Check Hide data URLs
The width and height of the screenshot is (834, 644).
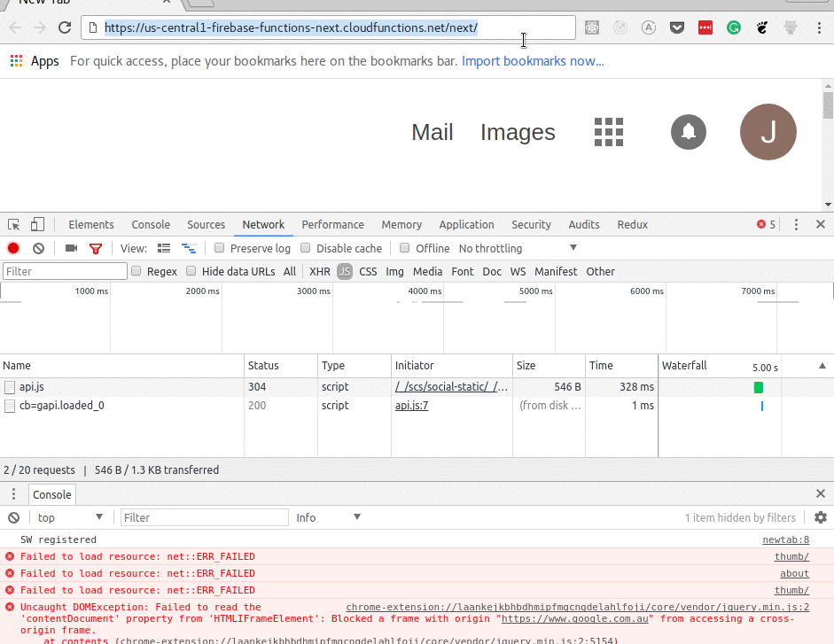point(191,271)
